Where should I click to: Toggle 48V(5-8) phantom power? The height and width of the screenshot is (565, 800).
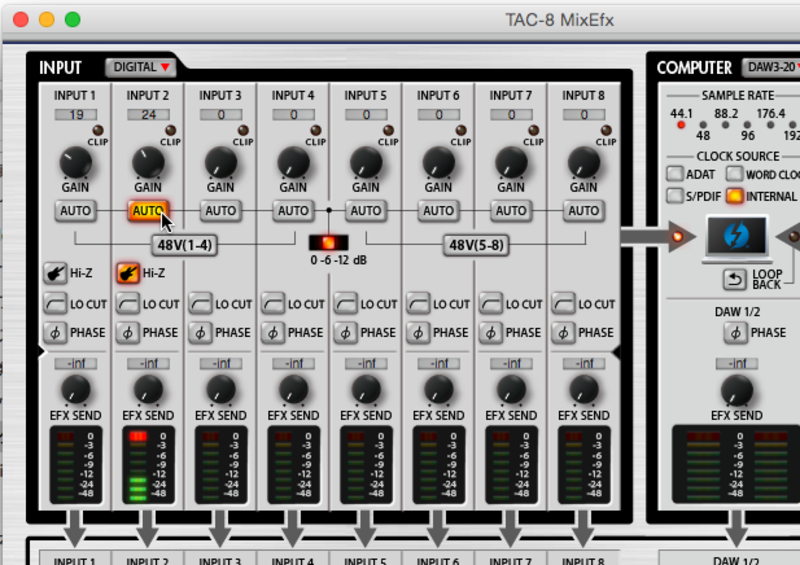coord(476,245)
